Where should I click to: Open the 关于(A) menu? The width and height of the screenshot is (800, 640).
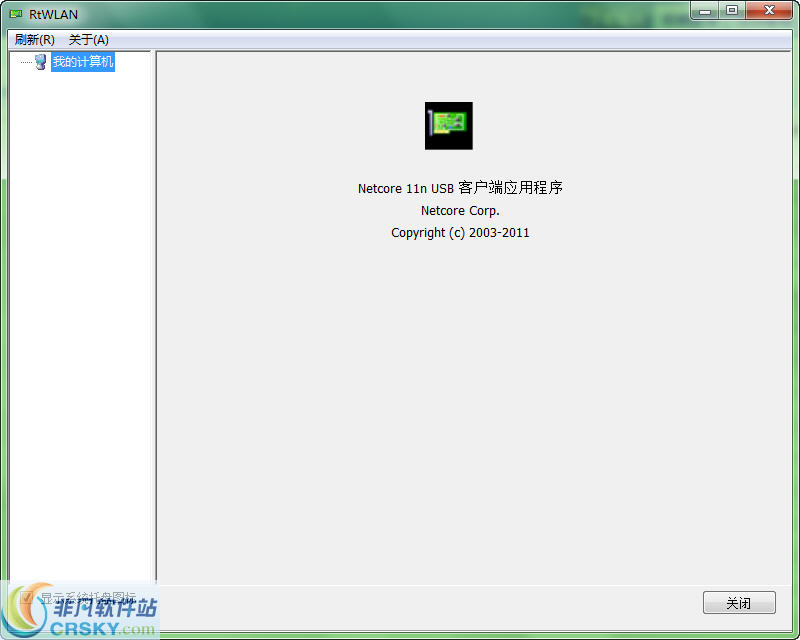pyautogui.click(x=88, y=40)
